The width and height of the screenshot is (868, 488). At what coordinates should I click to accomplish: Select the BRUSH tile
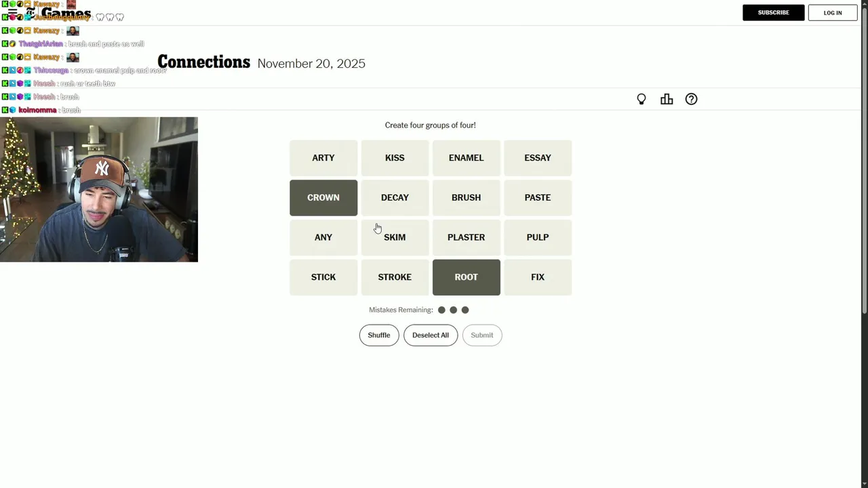point(467,198)
